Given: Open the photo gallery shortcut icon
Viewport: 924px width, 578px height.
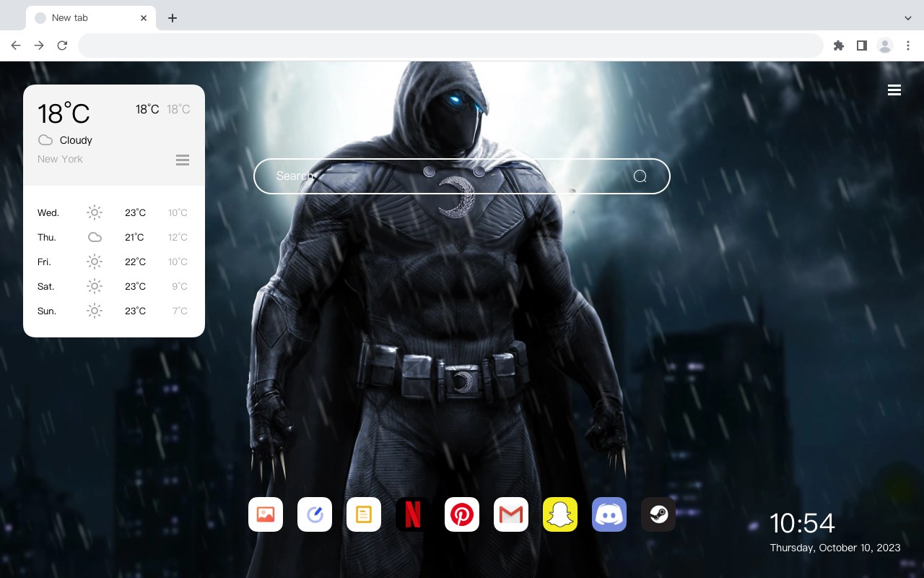Looking at the screenshot, I should point(266,514).
